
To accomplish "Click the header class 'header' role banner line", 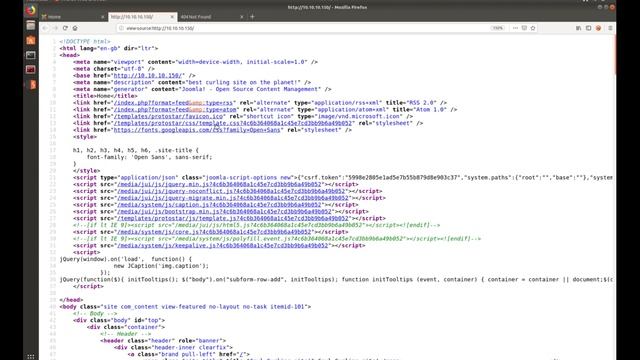I will [163, 340].
